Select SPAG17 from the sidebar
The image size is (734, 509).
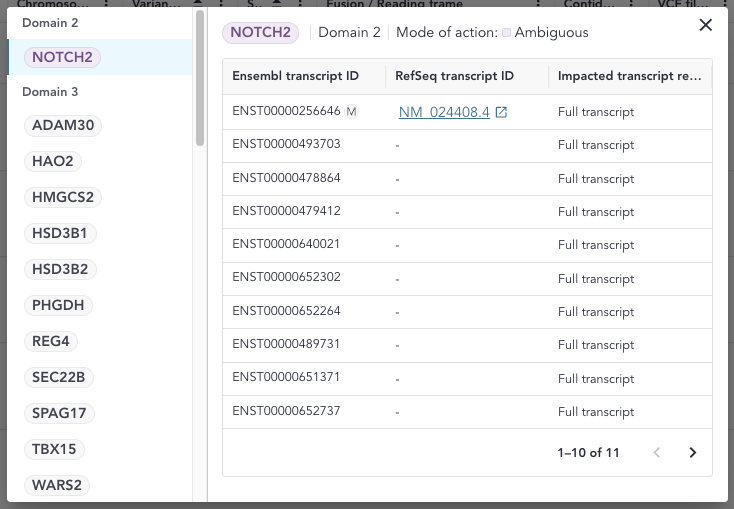(59, 413)
